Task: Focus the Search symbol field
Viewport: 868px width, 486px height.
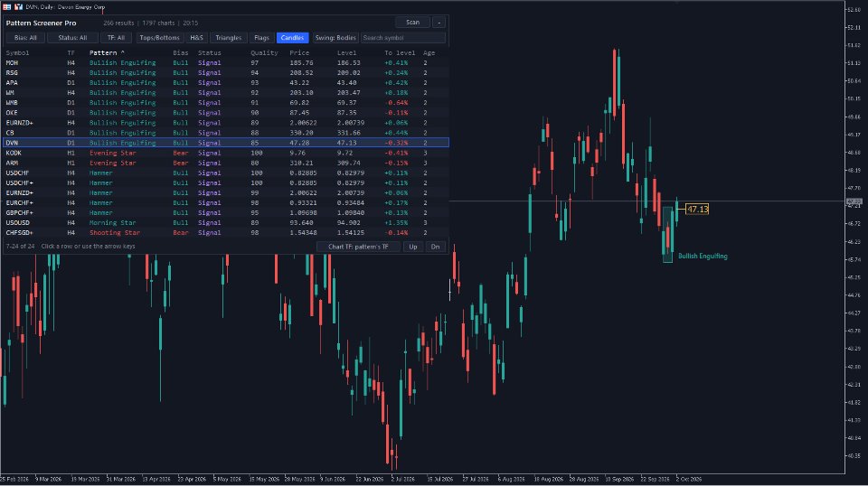Action: (403, 38)
